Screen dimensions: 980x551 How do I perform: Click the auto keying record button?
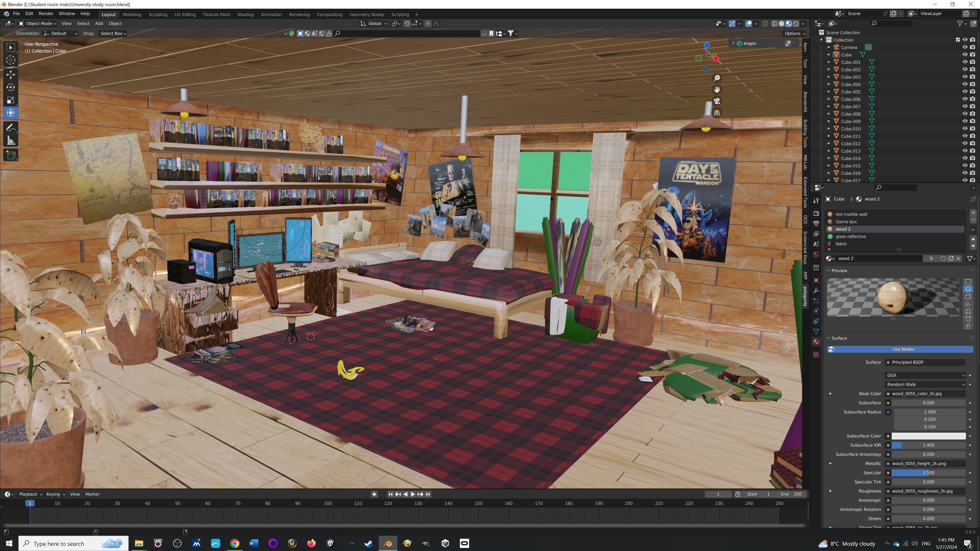[x=374, y=494]
